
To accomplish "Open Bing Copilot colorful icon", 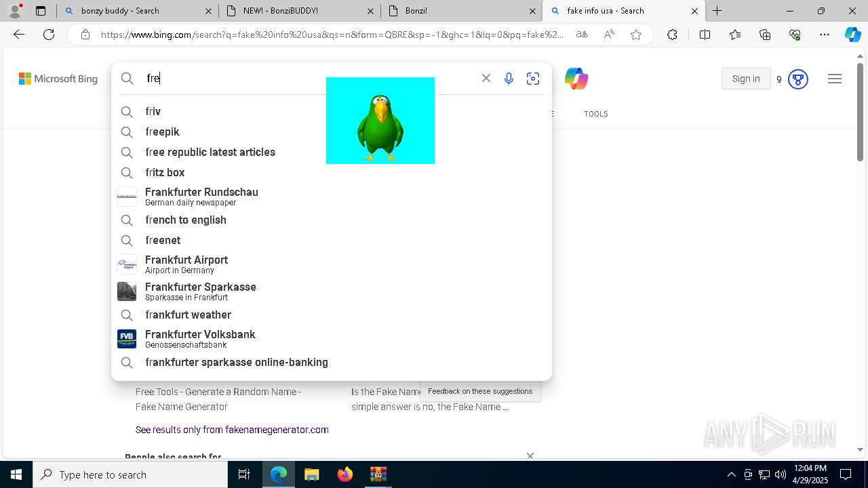I will 576,79.
